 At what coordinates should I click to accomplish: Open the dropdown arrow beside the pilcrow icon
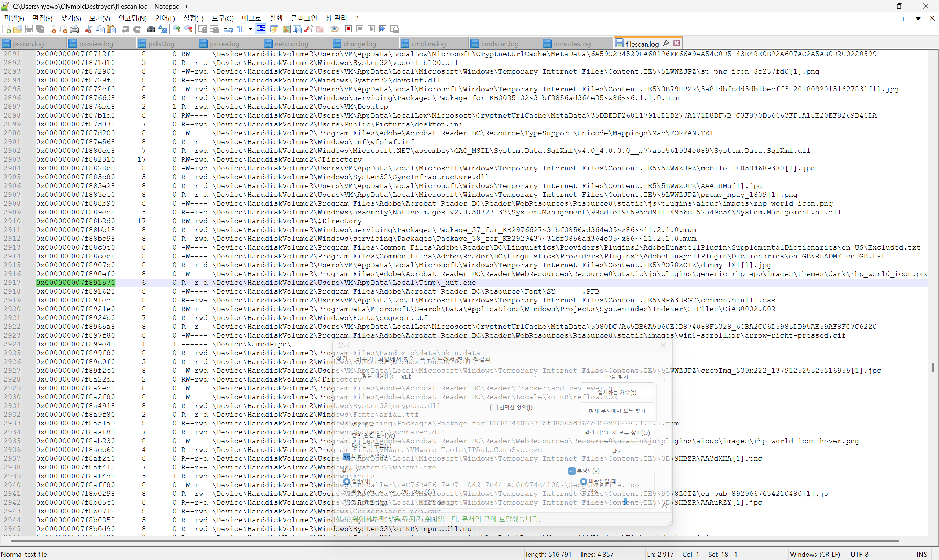pos(250,29)
